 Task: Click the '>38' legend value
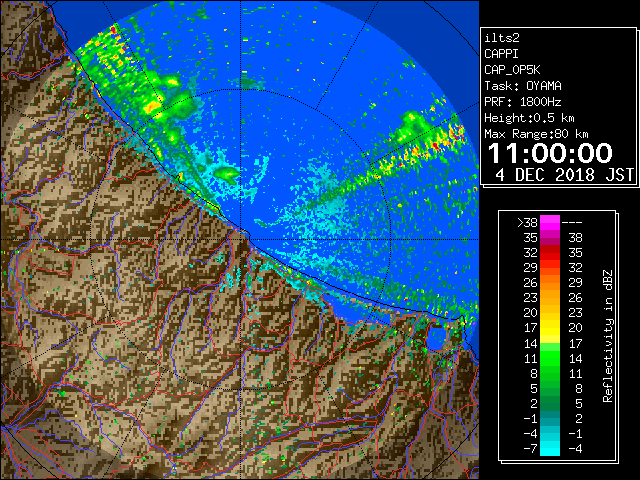527,223
